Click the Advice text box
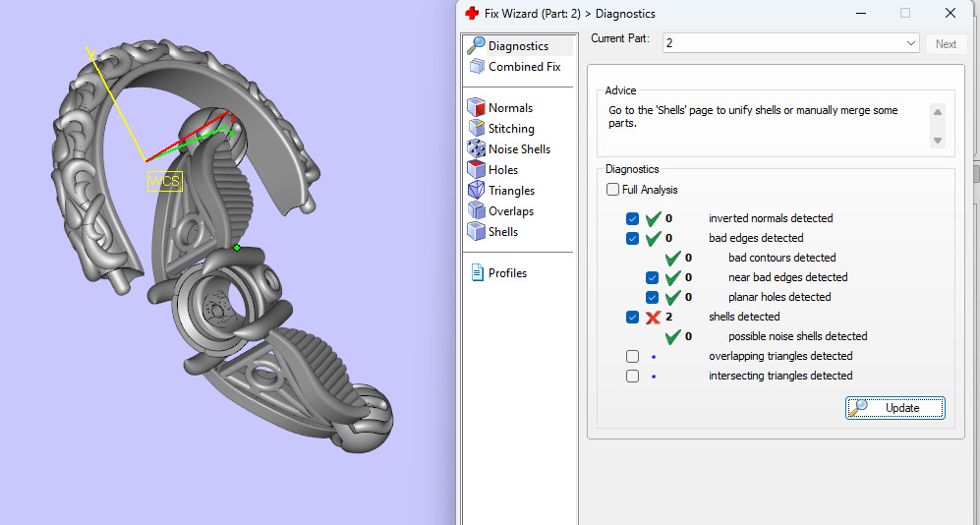980x525 pixels. tap(776, 126)
